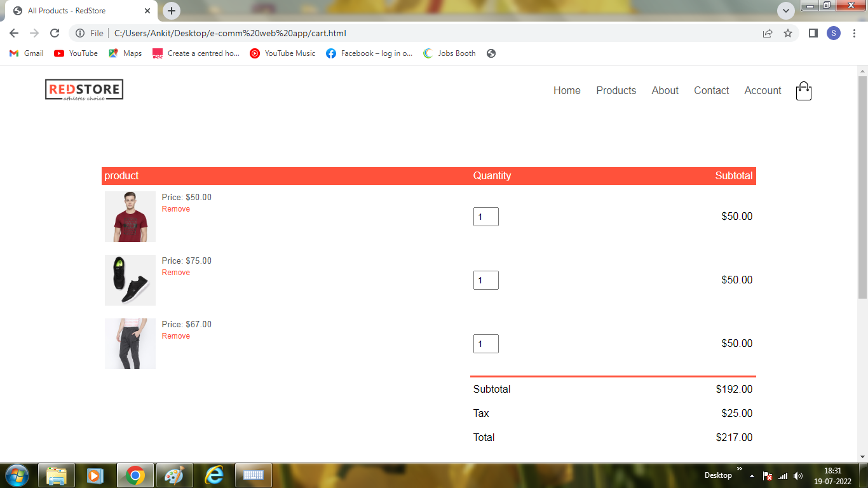Open Contact nav link
Screen dimensions: 868x488
(x=712, y=90)
